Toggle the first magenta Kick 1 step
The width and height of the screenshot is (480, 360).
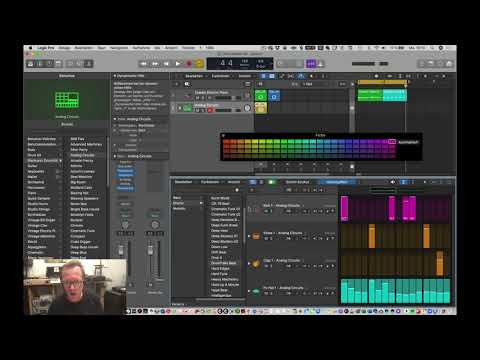coord(344,208)
